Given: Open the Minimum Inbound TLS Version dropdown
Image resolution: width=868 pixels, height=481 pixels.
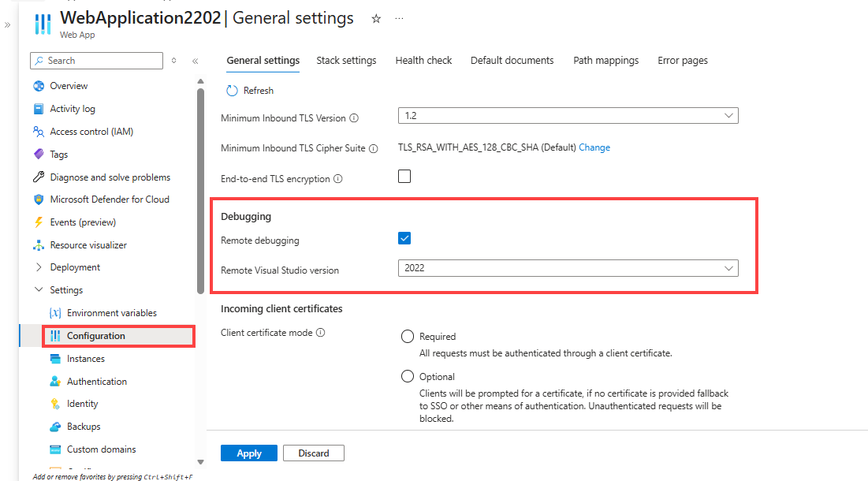Looking at the screenshot, I should 568,115.
